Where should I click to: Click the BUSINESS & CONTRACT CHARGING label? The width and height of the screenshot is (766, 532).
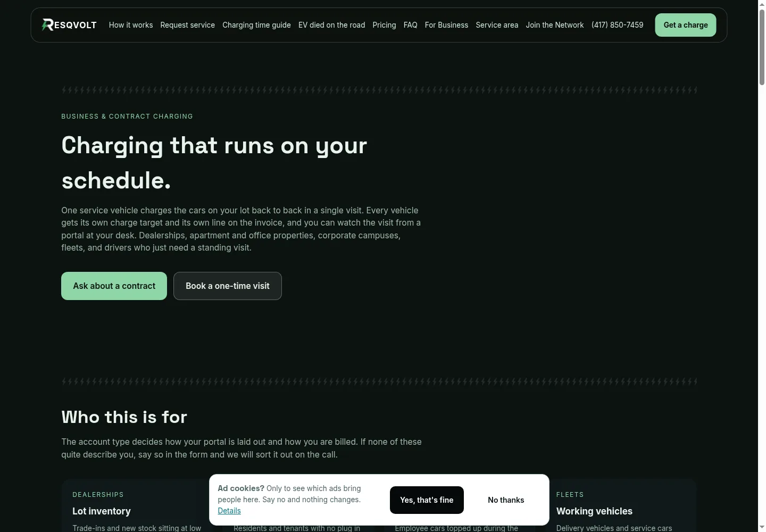point(127,117)
